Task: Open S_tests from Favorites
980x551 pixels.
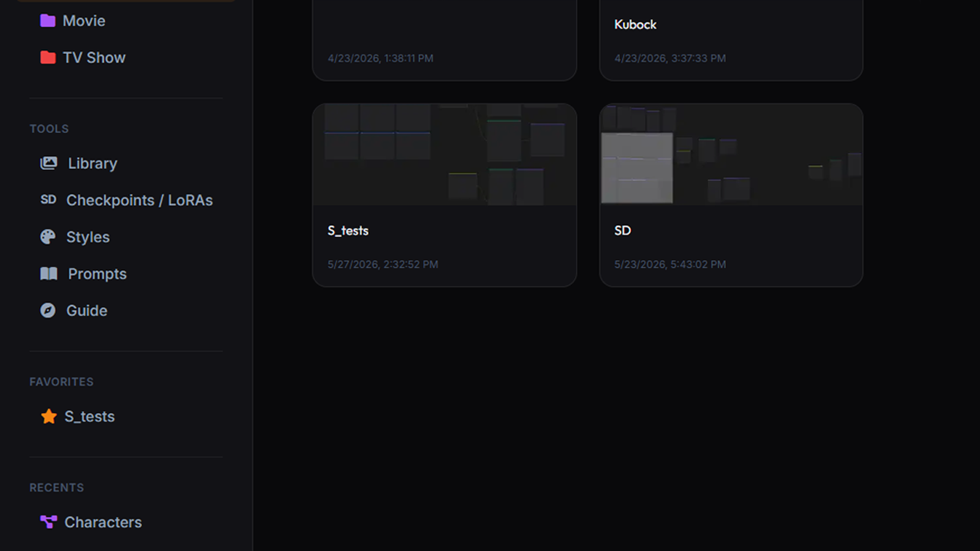Action: pos(89,416)
